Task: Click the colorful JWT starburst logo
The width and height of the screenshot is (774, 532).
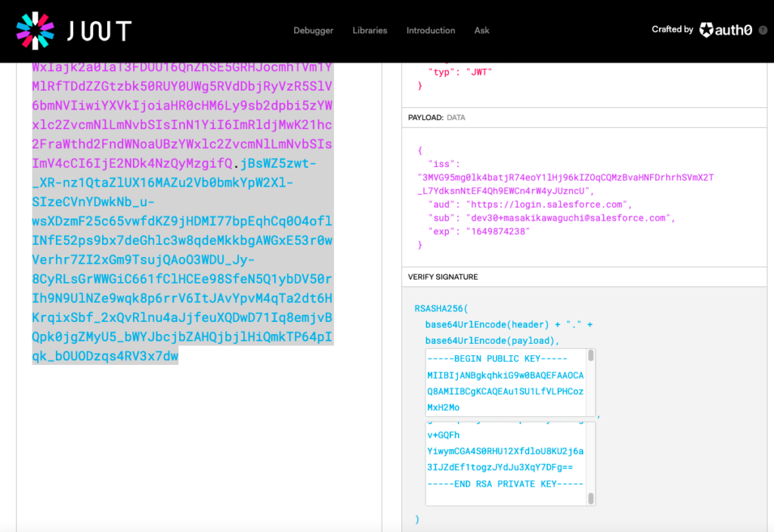Action: (36, 30)
